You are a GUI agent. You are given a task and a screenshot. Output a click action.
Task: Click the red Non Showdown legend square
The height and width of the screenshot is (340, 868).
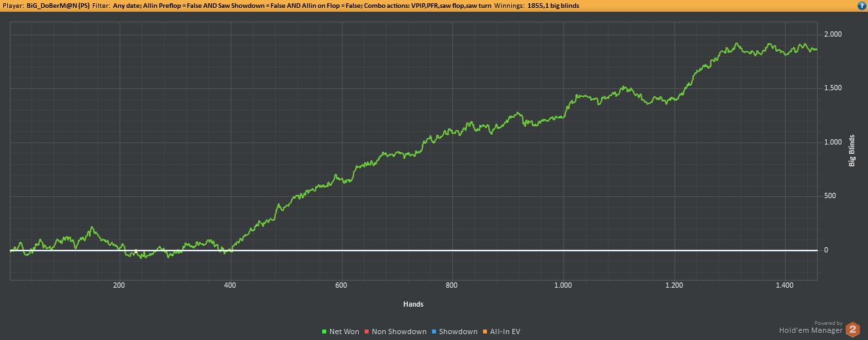[367, 332]
